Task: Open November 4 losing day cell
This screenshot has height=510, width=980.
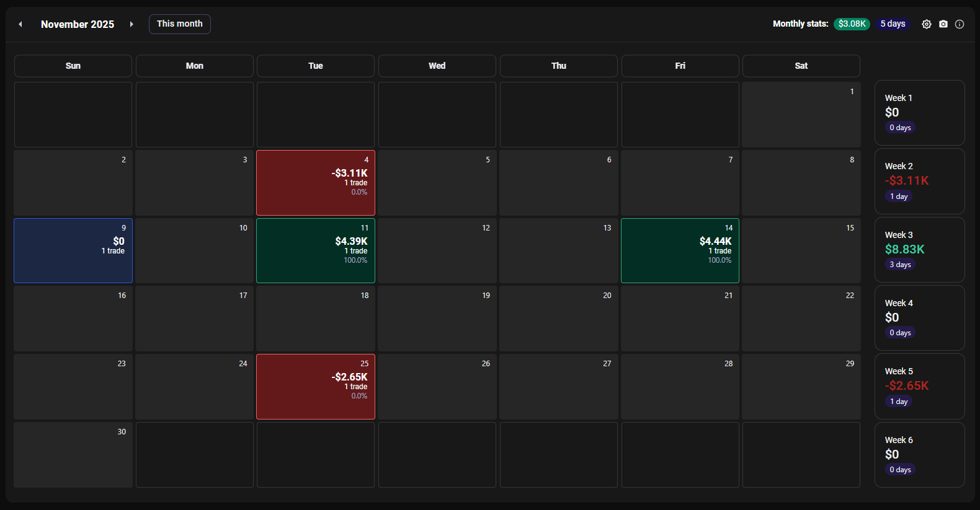Action: 315,183
